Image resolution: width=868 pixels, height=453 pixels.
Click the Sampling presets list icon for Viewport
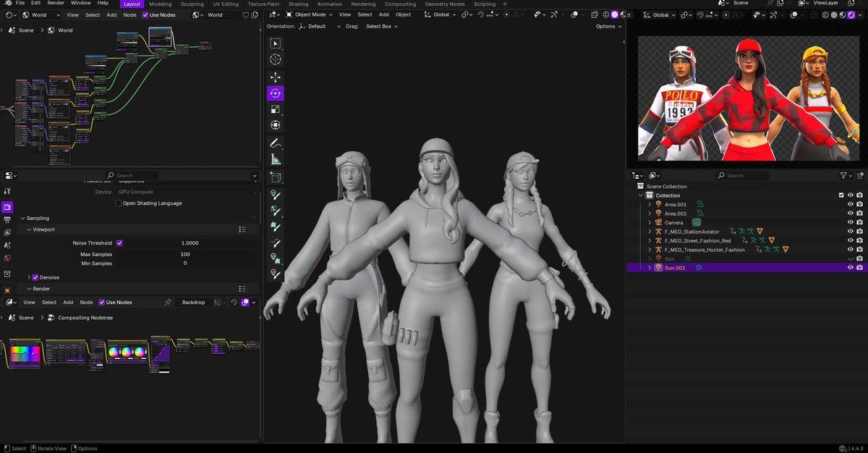242,229
